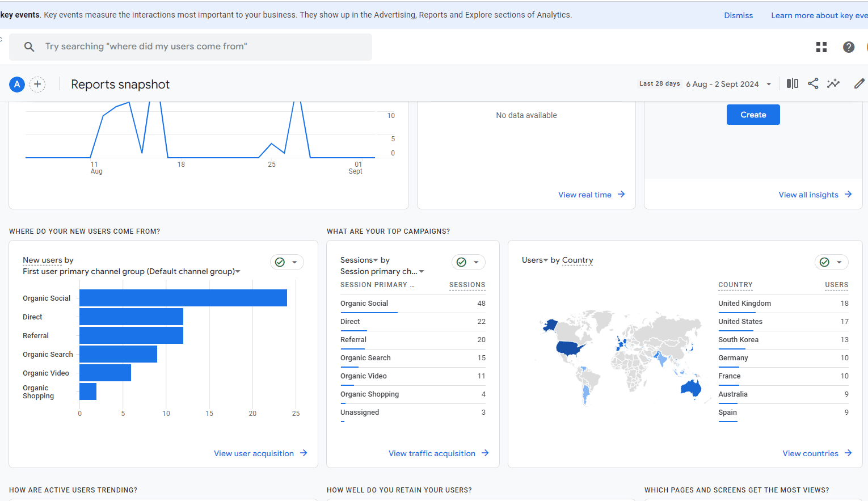Select the South Korea country row
This screenshot has width=868, height=501.
coord(783,340)
